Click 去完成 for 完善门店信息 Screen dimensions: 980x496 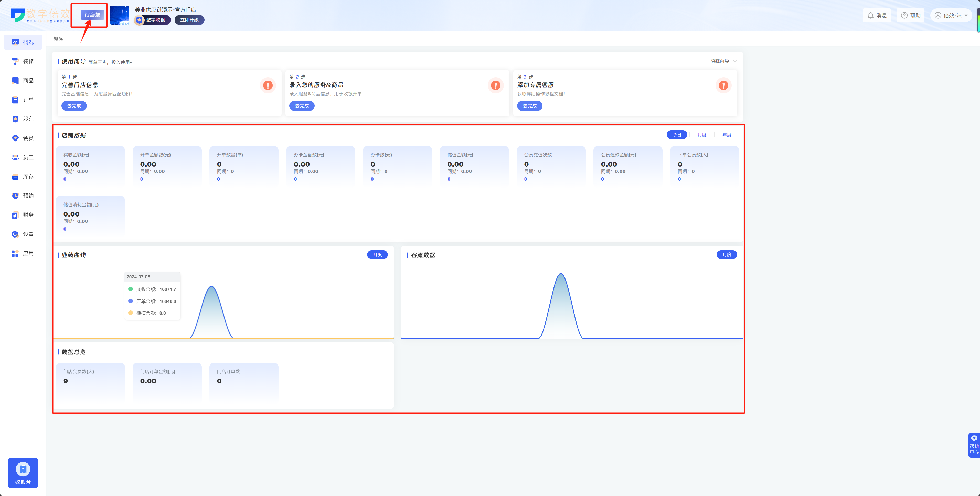(x=74, y=106)
